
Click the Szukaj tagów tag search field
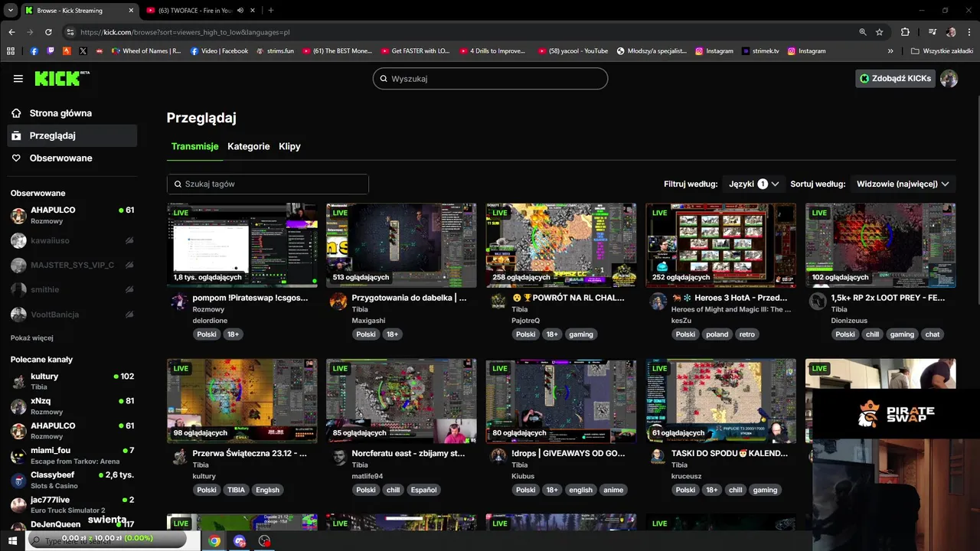(268, 184)
